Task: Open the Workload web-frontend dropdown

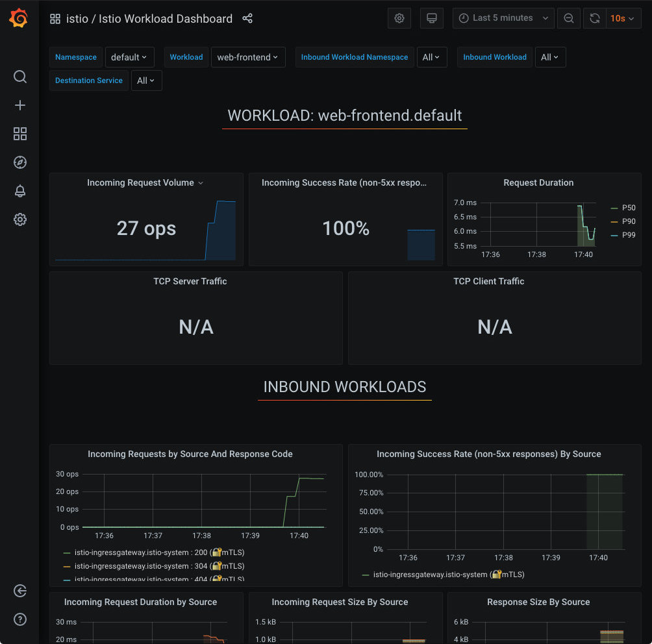Action: [x=247, y=57]
